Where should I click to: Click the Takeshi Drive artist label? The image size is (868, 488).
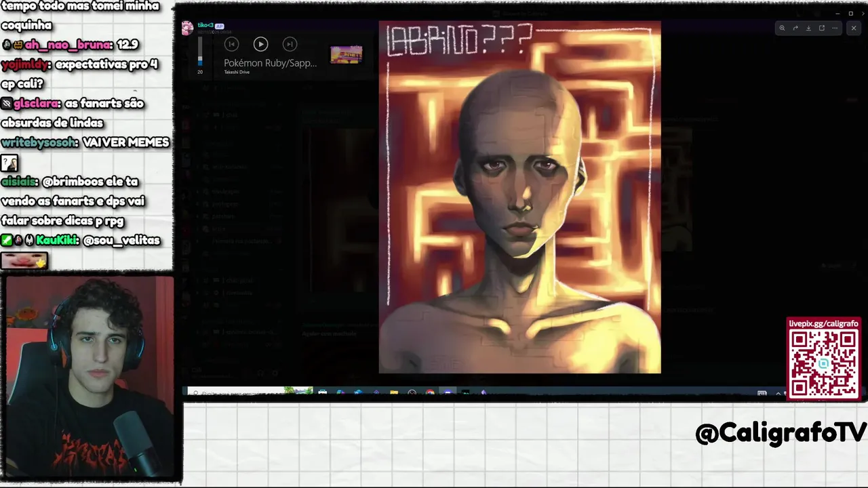(237, 72)
